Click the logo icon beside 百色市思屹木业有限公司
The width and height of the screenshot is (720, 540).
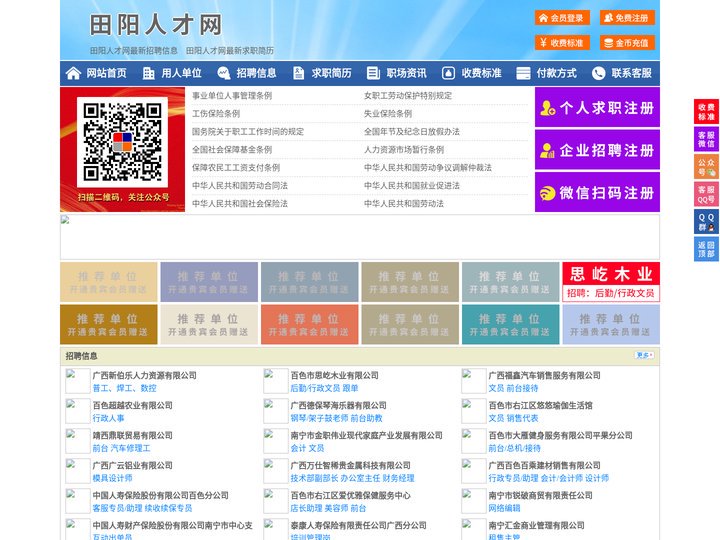[276, 381]
